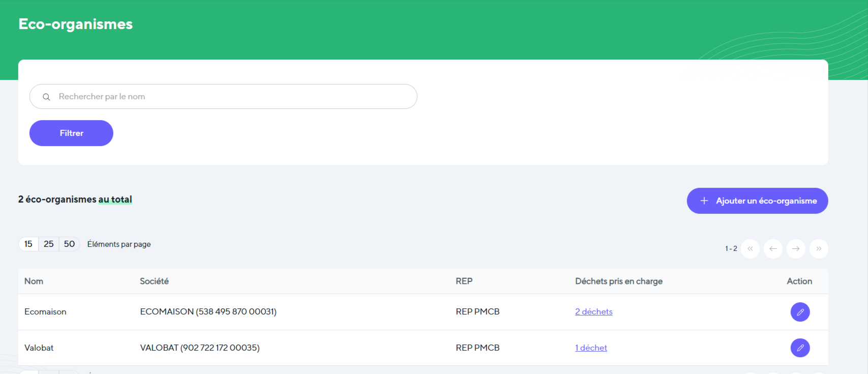Click the Société column header
Image resolution: width=868 pixels, height=374 pixels.
point(154,281)
